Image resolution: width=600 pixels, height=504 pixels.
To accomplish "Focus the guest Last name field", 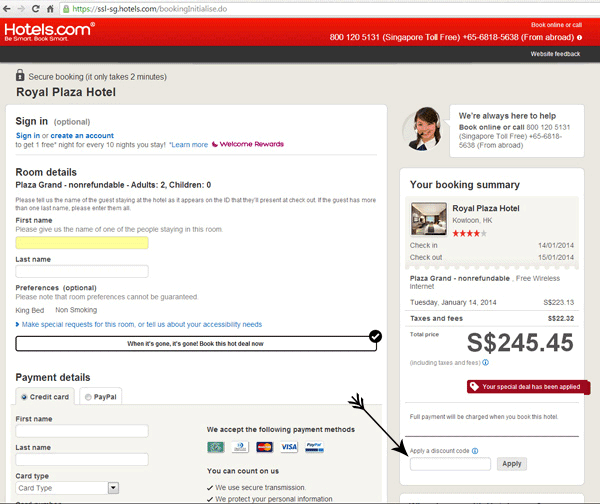I will [x=82, y=271].
